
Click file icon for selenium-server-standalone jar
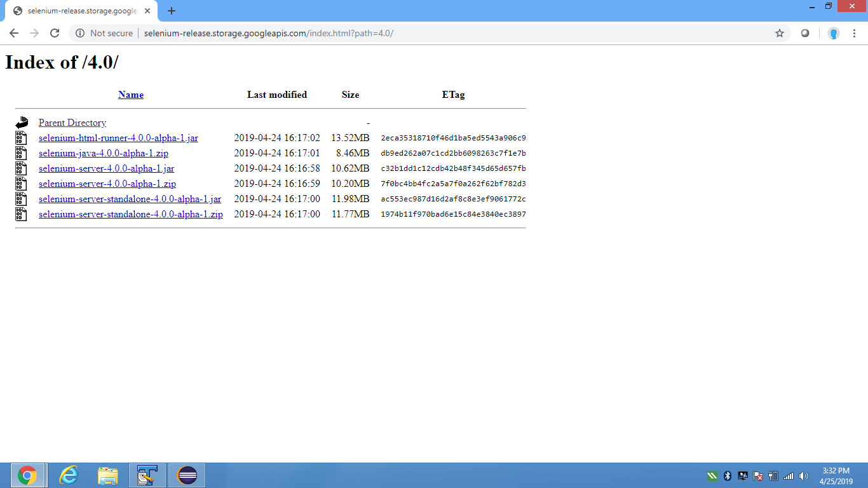[22, 199]
